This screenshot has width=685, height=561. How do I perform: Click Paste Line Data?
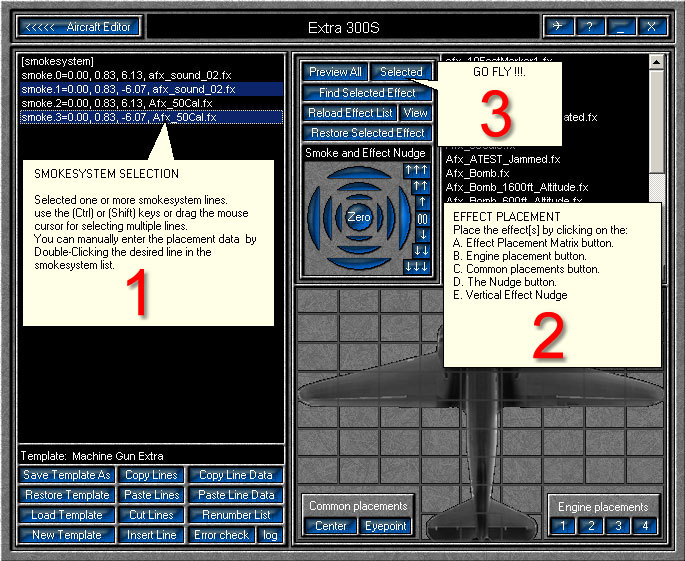[236, 495]
